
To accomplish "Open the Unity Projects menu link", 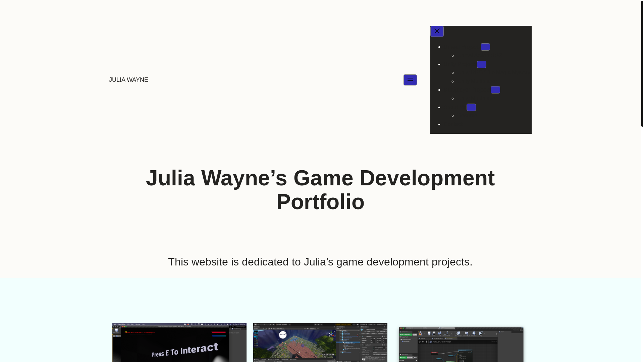I will tap(460, 64).
